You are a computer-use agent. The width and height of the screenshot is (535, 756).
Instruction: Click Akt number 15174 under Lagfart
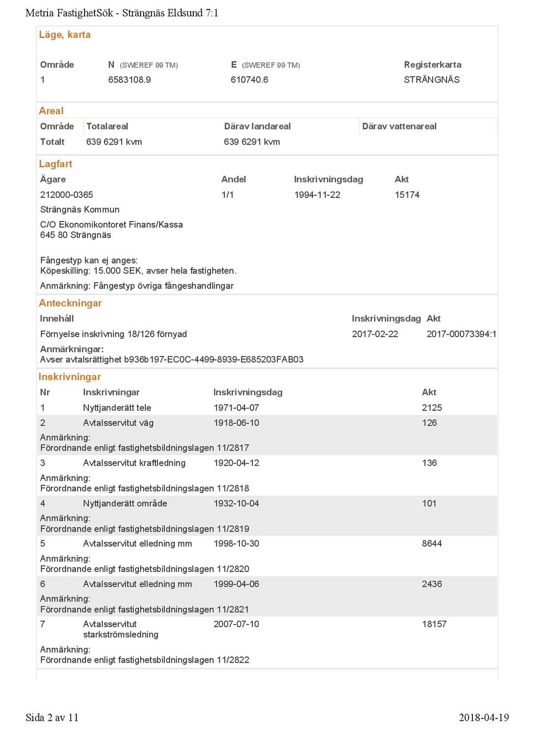coord(407,195)
